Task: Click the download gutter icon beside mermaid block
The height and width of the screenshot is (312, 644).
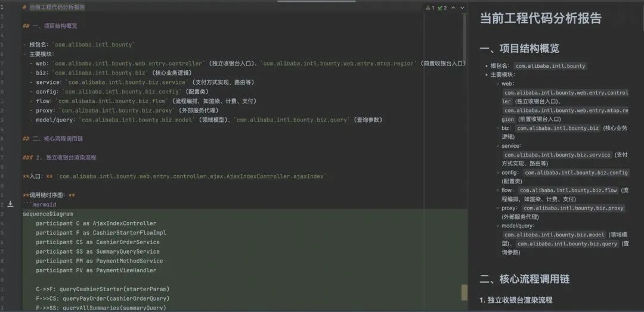Action: click(10, 204)
